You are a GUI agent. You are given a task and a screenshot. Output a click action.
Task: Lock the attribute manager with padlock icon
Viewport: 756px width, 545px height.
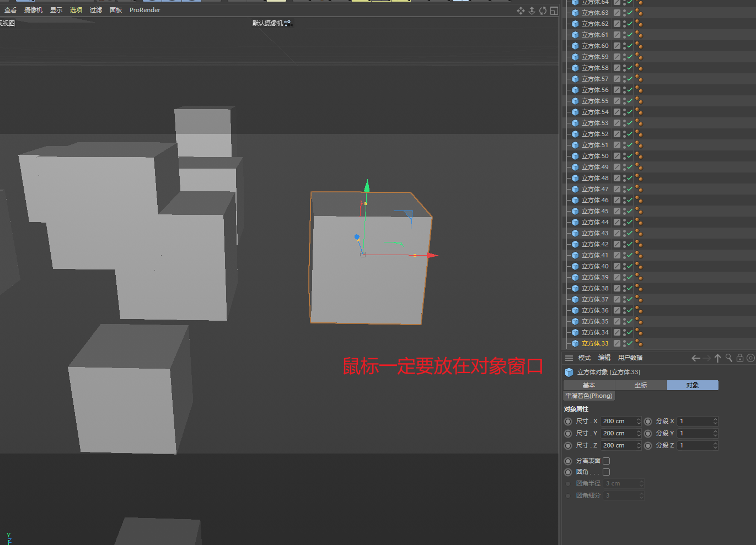coord(739,358)
